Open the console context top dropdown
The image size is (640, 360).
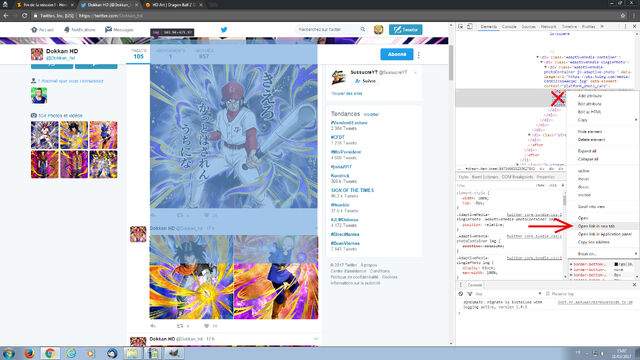pyautogui.click(x=508, y=294)
